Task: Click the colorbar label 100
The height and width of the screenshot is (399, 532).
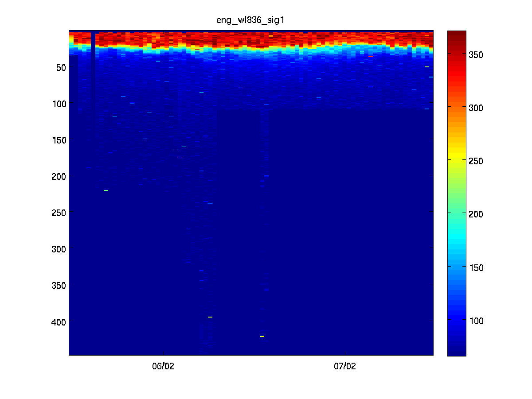Action: point(477,321)
